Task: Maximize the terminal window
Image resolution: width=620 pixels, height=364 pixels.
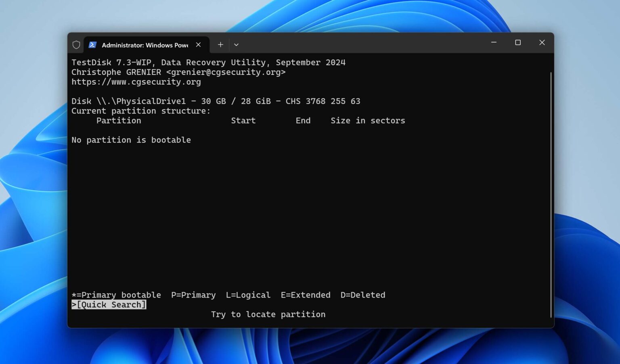Action: 518,42
